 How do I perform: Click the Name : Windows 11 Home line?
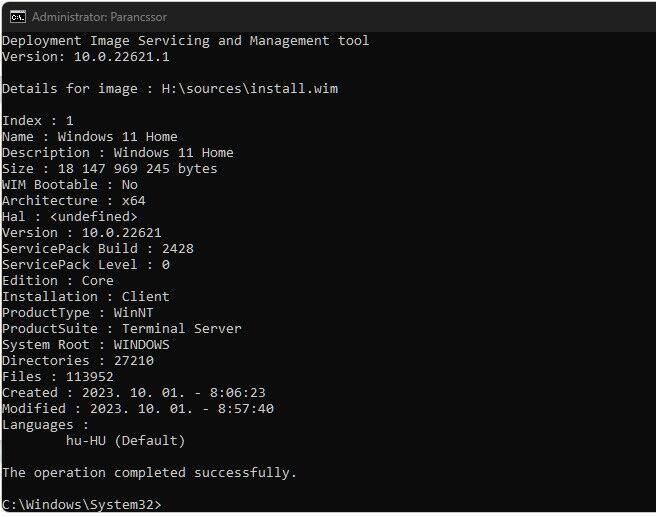point(90,137)
